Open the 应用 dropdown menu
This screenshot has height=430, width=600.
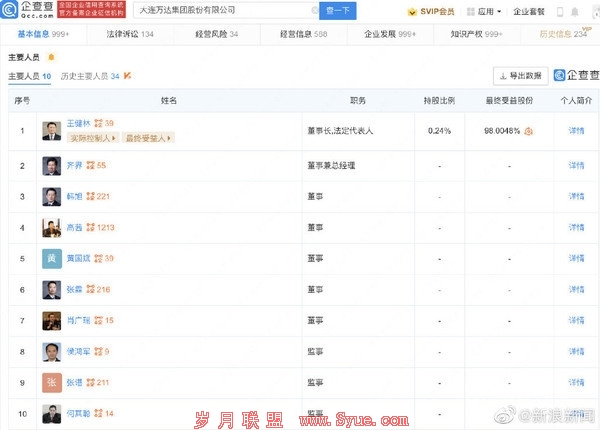click(489, 12)
